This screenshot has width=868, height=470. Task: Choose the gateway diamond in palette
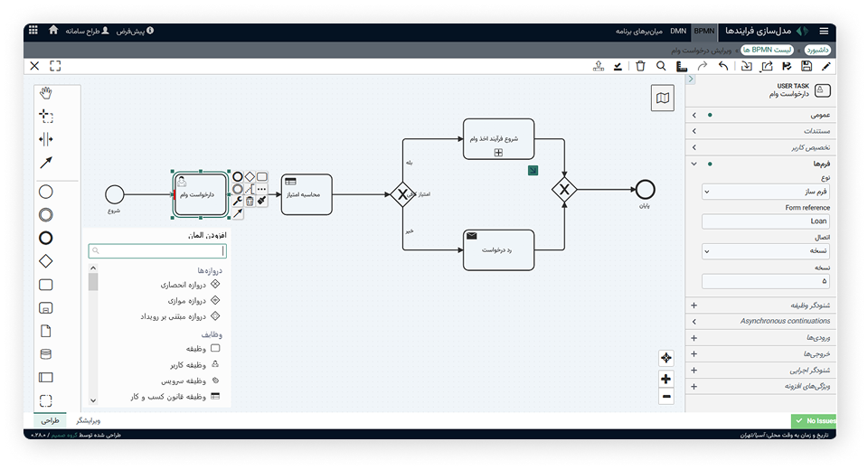click(46, 260)
